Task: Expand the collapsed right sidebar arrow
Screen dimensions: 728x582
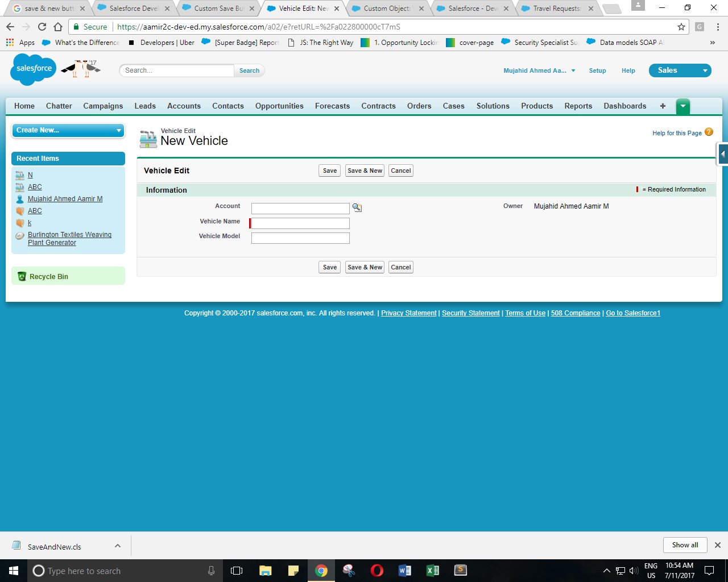Action: click(723, 153)
